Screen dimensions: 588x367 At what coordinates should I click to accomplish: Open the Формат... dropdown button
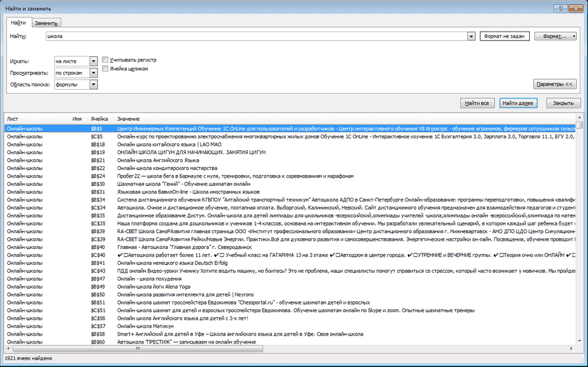point(555,37)
